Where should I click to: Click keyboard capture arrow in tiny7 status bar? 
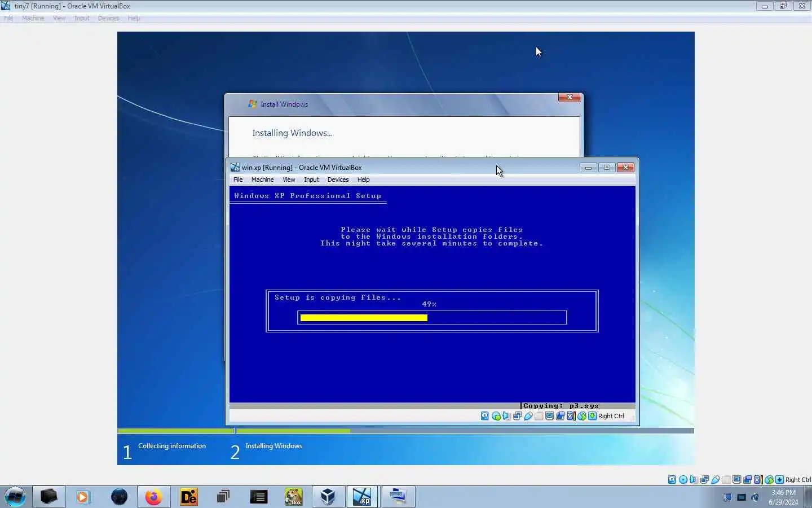click(x=780, y=480)
